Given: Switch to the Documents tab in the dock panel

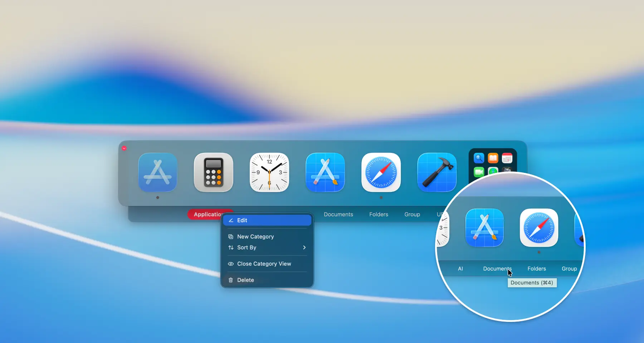Looking at the screenshot, I should [x=338, y=214].
